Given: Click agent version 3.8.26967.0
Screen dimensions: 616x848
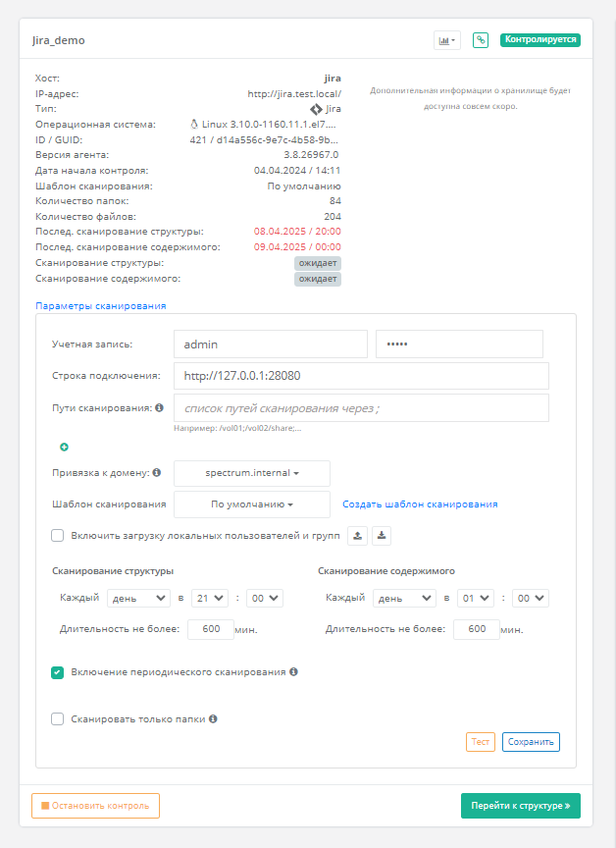Looking at the screenshot, I should pos(311,155).
